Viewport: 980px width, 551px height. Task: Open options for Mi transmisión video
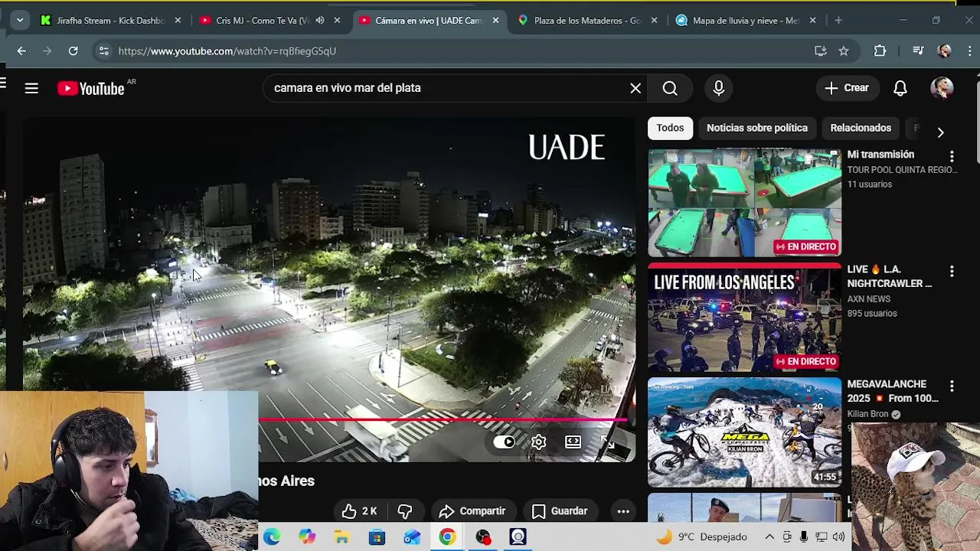[x=952, y=156]
